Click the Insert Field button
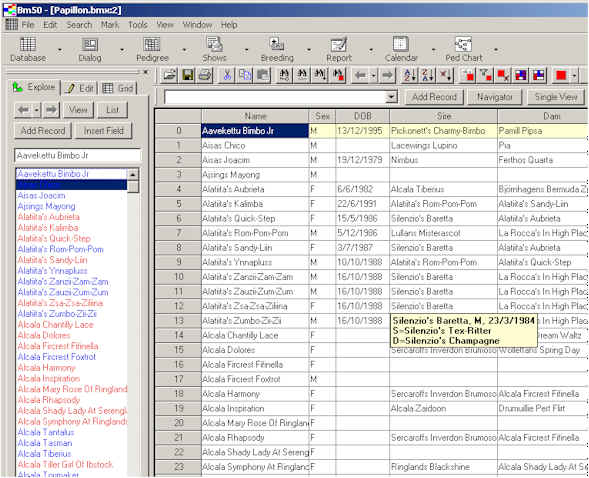This screenshot has width=589, height=478. (x=104, y=131)
